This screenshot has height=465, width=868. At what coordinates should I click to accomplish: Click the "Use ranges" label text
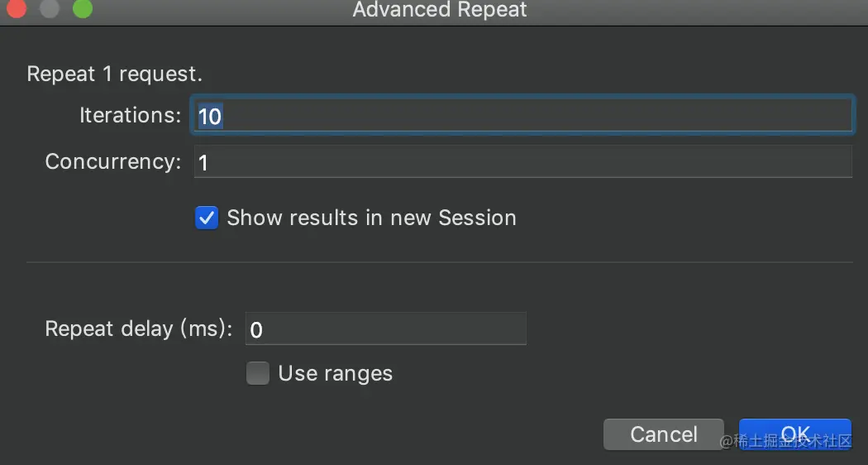coord(335,373)
